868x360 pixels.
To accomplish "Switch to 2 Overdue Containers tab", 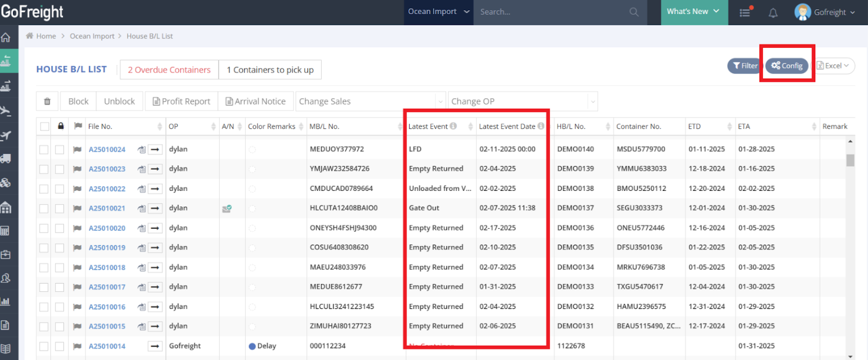I will click(169, 70).
